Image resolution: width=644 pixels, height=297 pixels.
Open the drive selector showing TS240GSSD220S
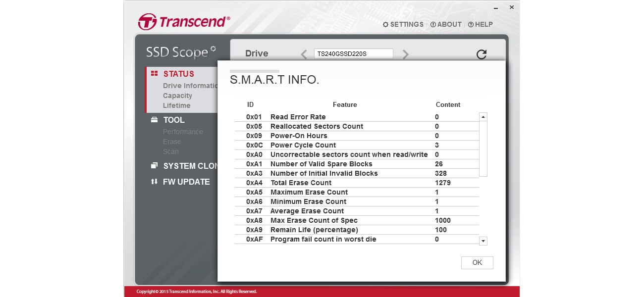coord(353,53)
